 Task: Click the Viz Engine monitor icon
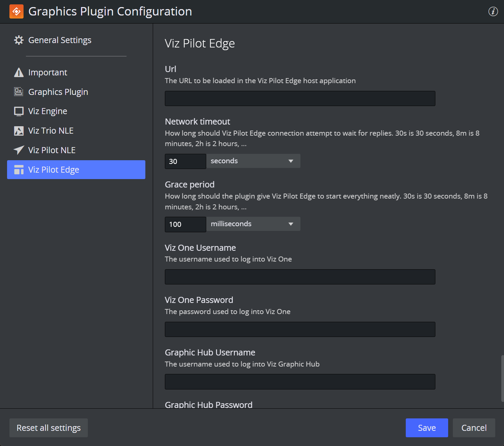point(19,111)
